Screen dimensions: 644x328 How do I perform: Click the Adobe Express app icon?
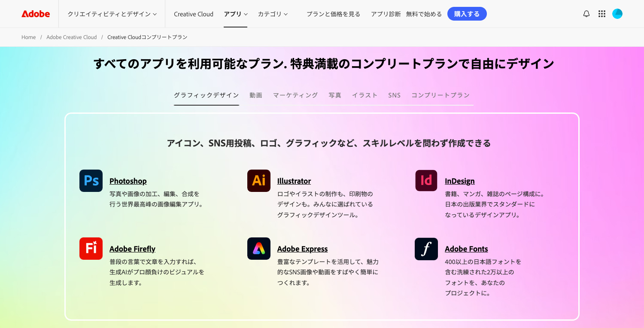coord(259,249)
